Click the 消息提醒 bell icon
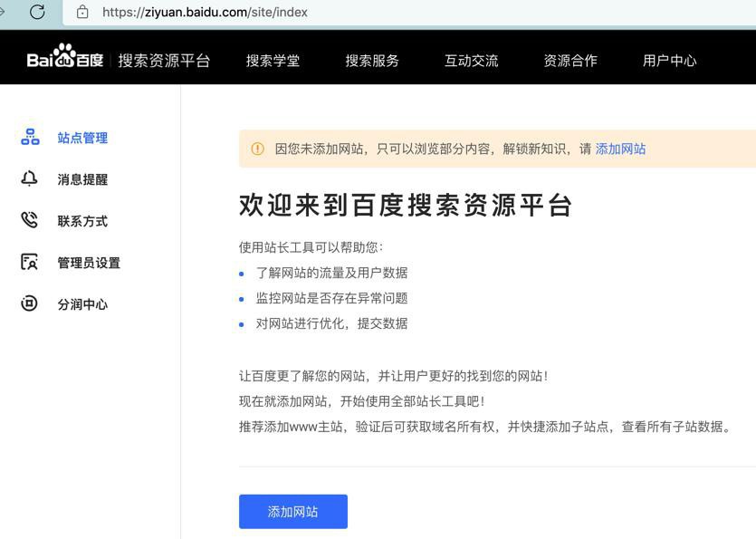This screenshot has height=539, width=756. pos(29,179)
